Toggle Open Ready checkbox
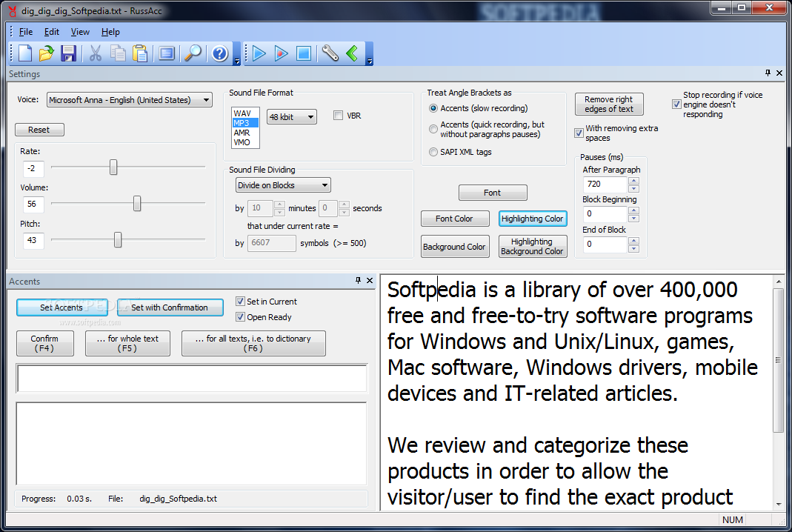Image resolution: width=792 pixels, height=532 pixels. point(240,317)
